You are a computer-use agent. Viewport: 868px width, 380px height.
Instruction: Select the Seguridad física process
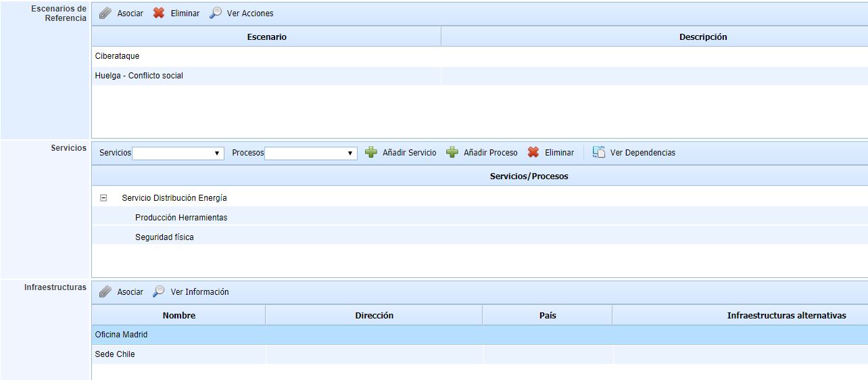164,237
